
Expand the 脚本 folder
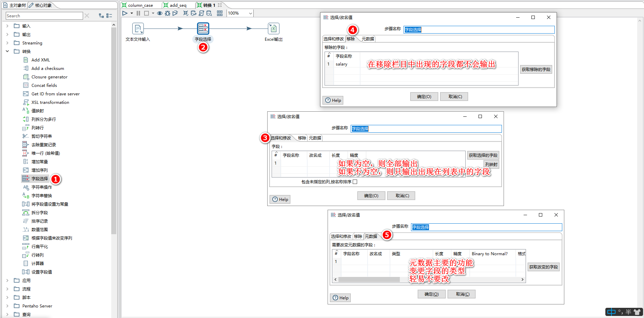tap(7, 297)
